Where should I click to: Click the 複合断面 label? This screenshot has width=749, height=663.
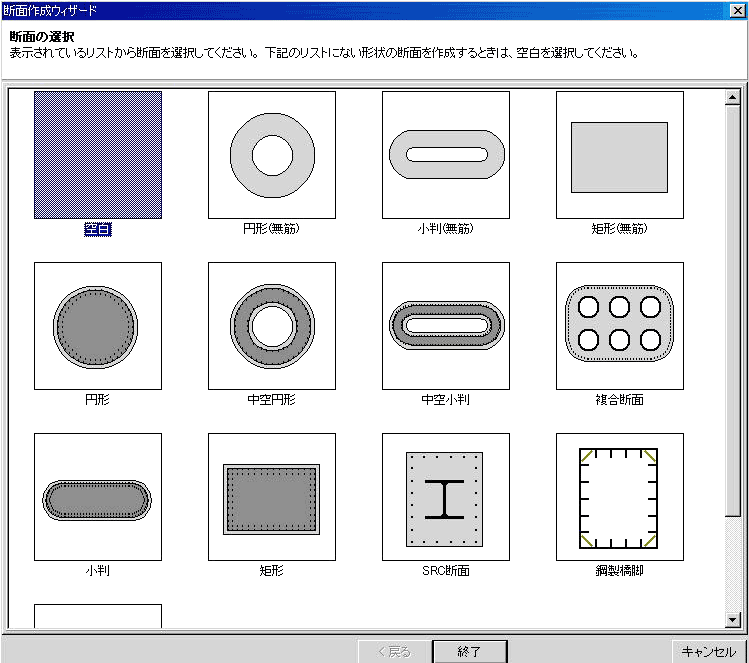tap(619, 399)
